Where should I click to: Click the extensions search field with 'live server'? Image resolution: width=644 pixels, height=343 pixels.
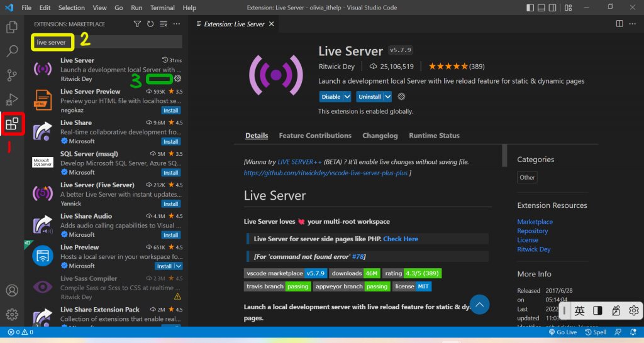107,42
